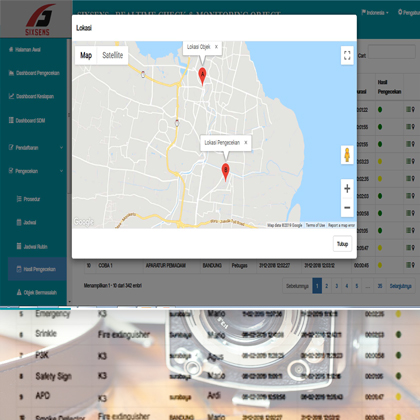The image size is (420, 420).
Task: Open the location pin in COBA 1 row
Action: tap(413, 265)
